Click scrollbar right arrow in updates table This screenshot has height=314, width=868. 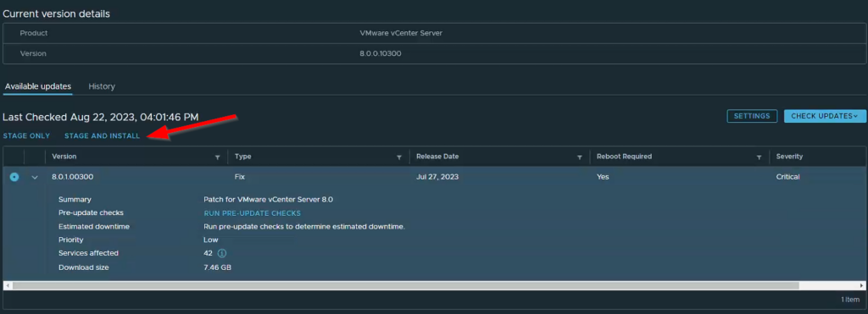click(x=861, y=286)
